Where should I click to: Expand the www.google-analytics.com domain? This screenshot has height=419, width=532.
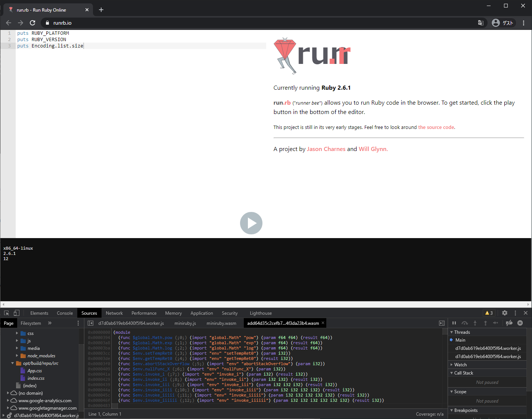tap(8, 400)
